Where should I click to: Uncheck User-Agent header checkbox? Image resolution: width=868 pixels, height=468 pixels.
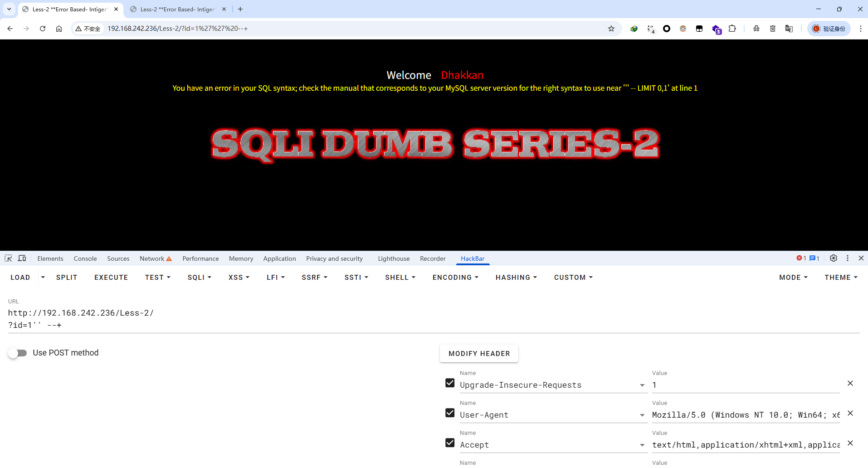450,413
